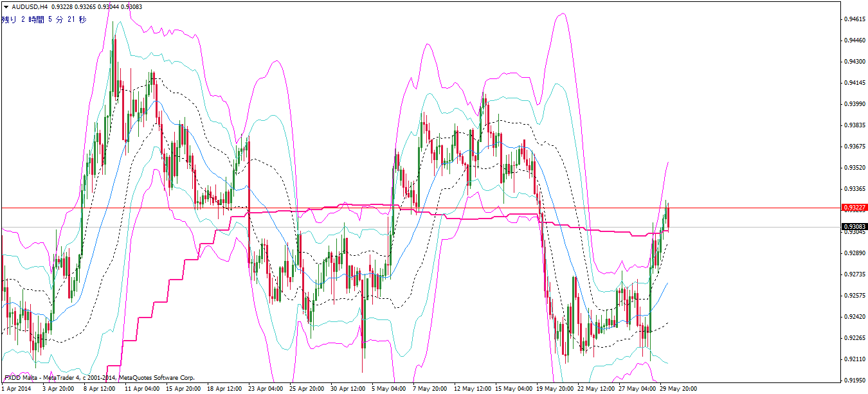This screenshot has height=394, width=868.
Task: Click the 0.93365 price scale value
Action: click(854, 189)
